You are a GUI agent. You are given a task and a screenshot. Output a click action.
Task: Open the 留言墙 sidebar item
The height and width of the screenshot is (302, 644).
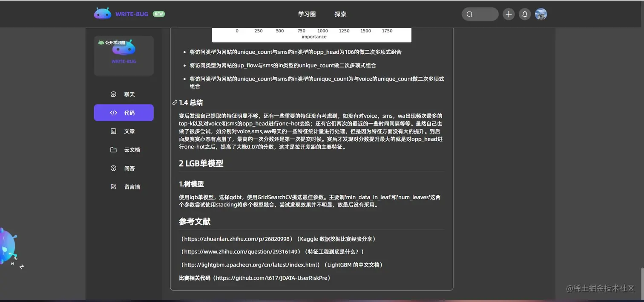[124, 186]
